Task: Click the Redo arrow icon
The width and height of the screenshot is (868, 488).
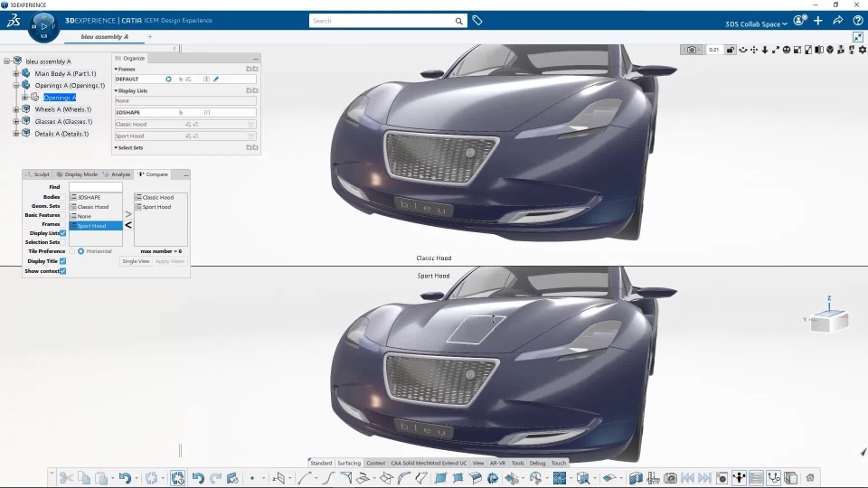Action: click(x=215, y=477)
